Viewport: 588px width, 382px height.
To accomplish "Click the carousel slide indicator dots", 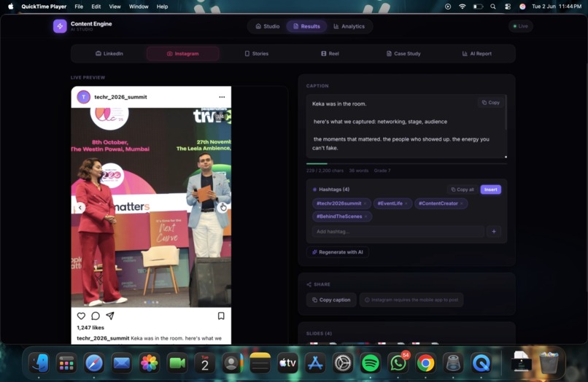I will point(151,302).
